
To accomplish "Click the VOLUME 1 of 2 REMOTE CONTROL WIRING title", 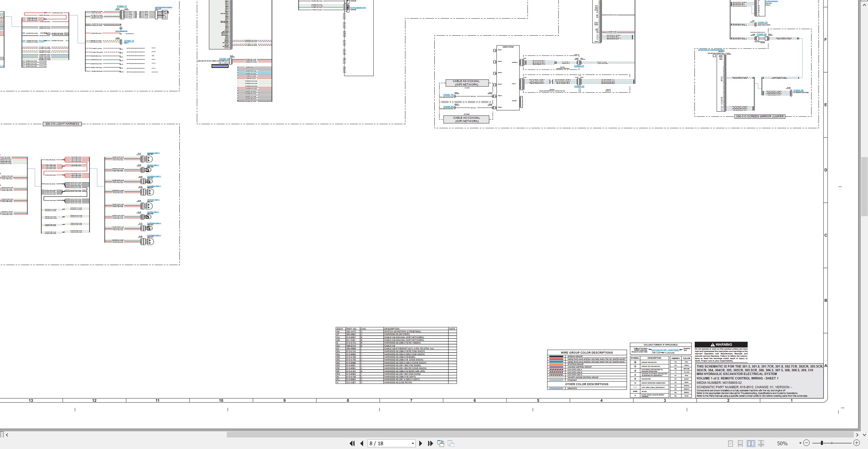I will pos(737,378).
